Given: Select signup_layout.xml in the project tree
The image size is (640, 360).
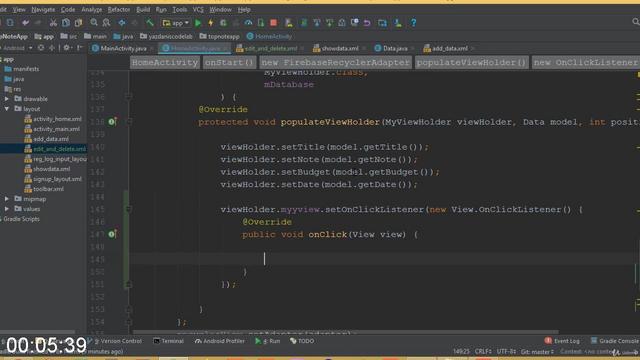Looking at the screenshot, I should tap(53, 179).
